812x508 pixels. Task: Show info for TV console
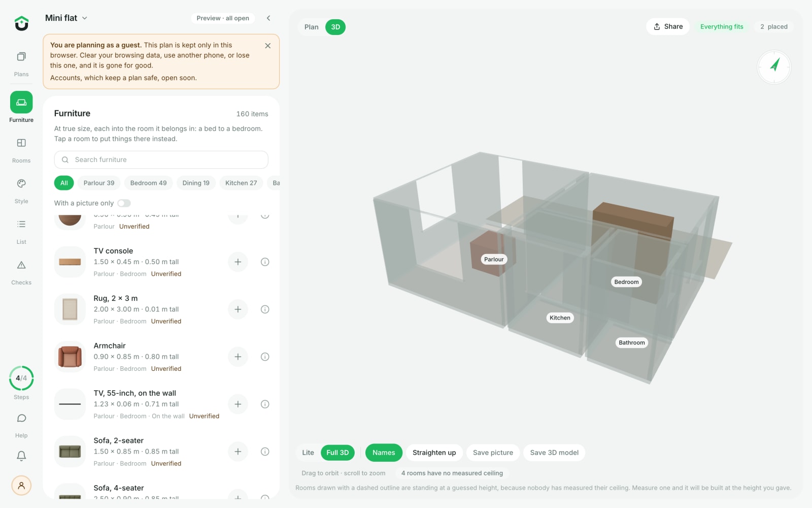pos(265,262)
